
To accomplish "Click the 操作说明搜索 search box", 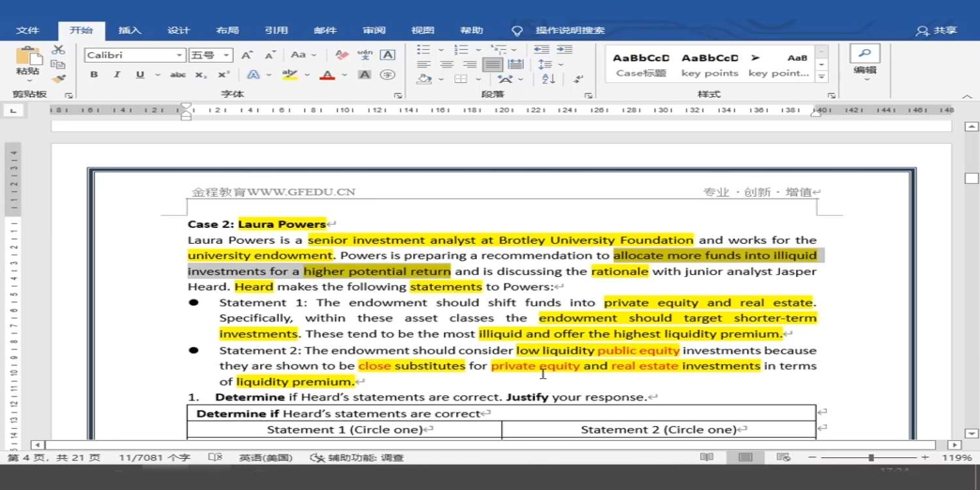I will [x=570, y=30].
